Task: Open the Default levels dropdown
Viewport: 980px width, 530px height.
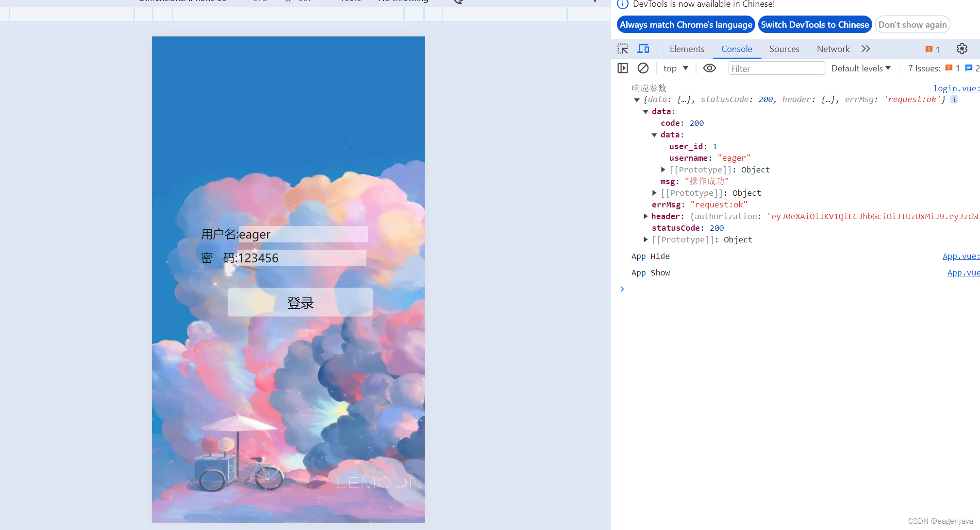Action: 861,68
